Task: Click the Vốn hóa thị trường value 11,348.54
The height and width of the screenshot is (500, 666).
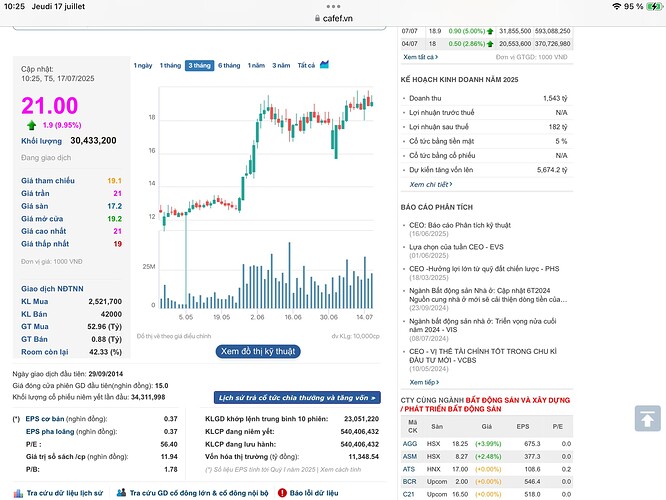Action: click(364, 457)
